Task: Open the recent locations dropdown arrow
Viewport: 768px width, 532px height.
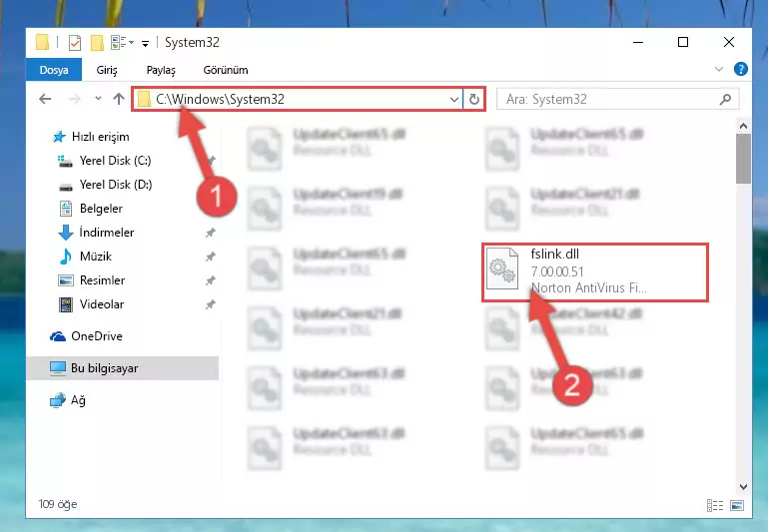Action: [98, 99]
